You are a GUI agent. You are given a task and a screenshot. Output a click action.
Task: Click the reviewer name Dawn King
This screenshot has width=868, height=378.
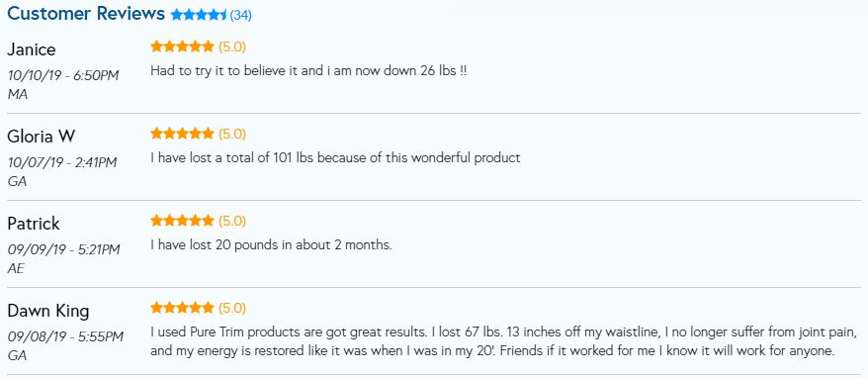click(x=48, y=311)
